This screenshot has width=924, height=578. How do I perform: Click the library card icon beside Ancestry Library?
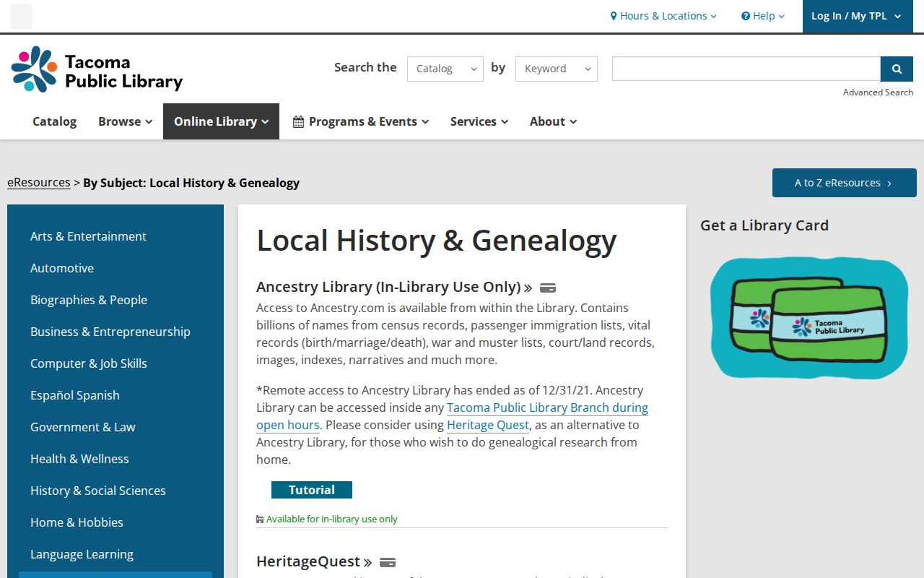547,288
